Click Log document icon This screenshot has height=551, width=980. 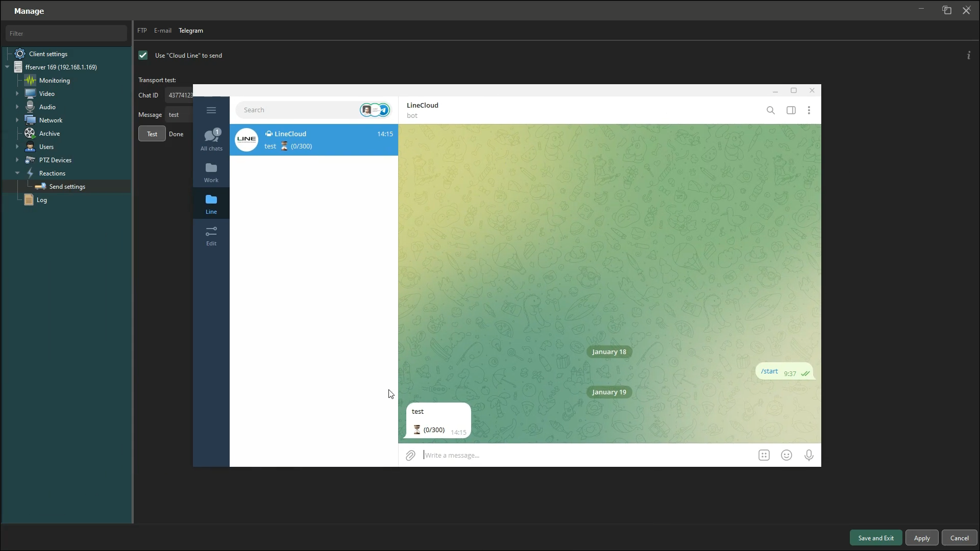(29, 199)
